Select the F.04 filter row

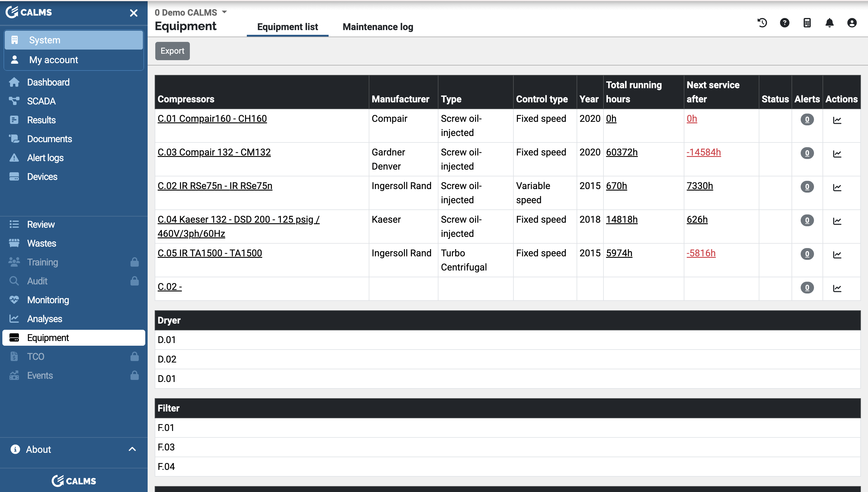click(507, 467)
